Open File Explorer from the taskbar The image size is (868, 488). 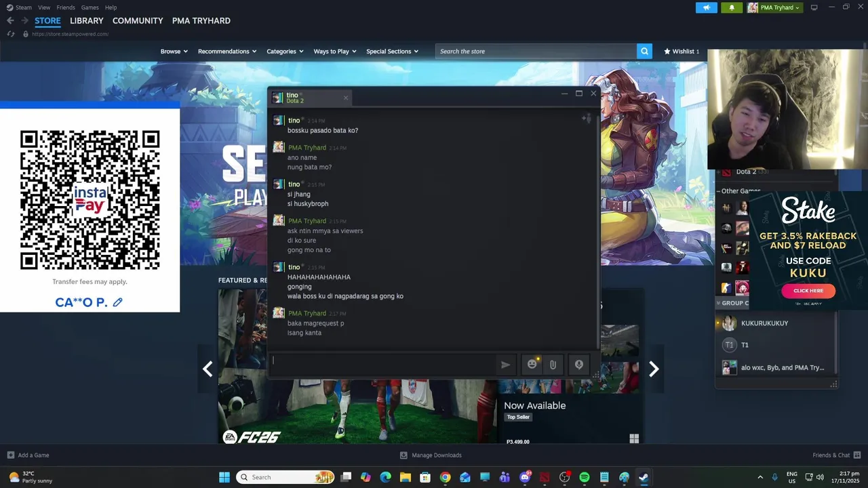405,477
